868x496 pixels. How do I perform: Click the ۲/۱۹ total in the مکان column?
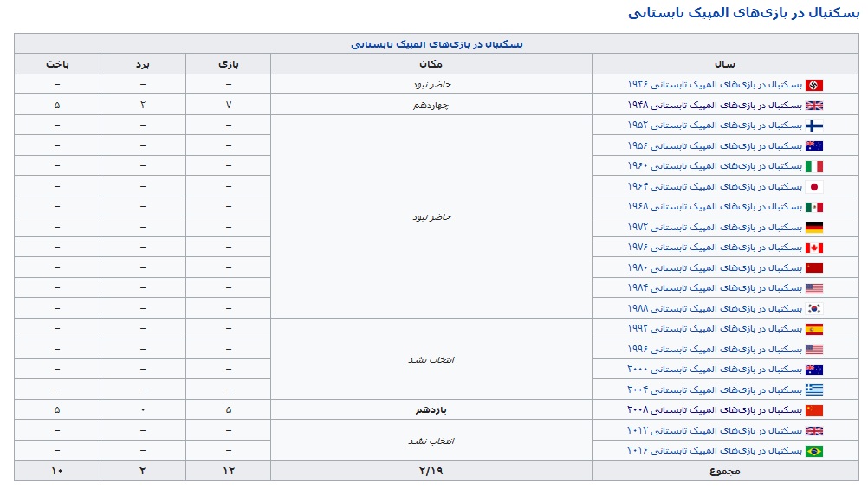[x=431, y=471]
